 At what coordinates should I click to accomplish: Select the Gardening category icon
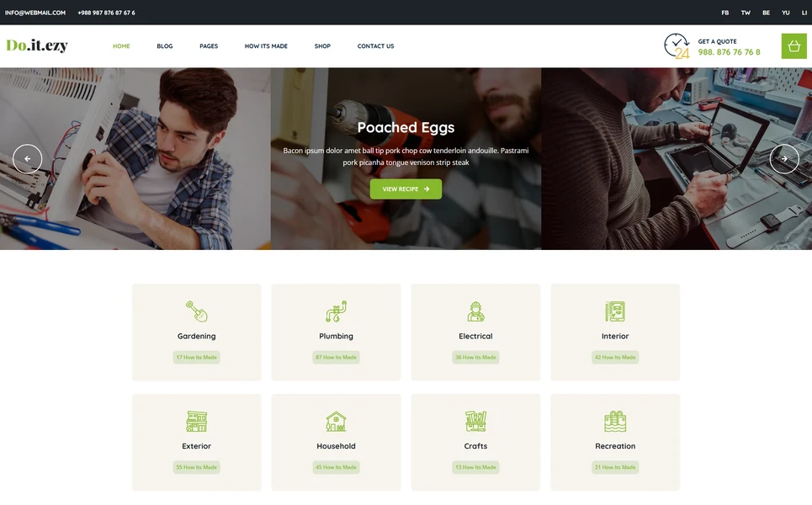(x=196, y=310)
